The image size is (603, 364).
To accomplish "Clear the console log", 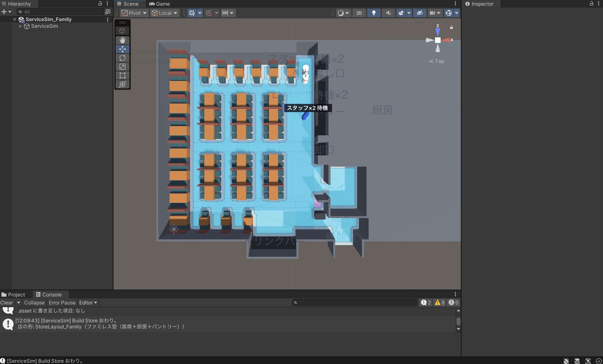I will point(7,303).
